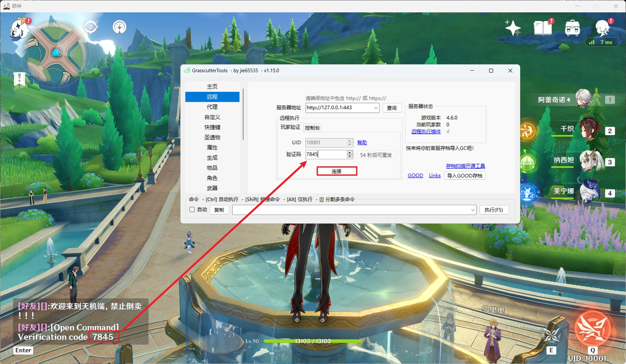Click the 导入GOOD存档 button
The width and height of the screenshot is (626, 364).
coord(465,176)
